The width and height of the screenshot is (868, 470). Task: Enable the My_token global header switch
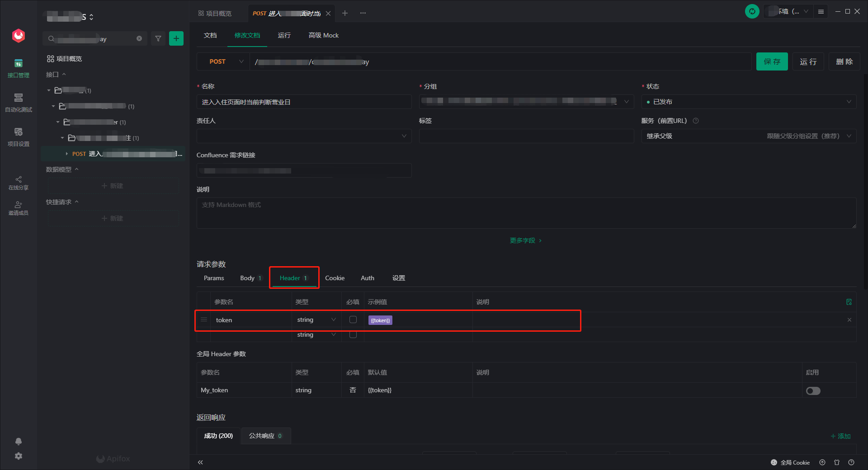point(813,391)
